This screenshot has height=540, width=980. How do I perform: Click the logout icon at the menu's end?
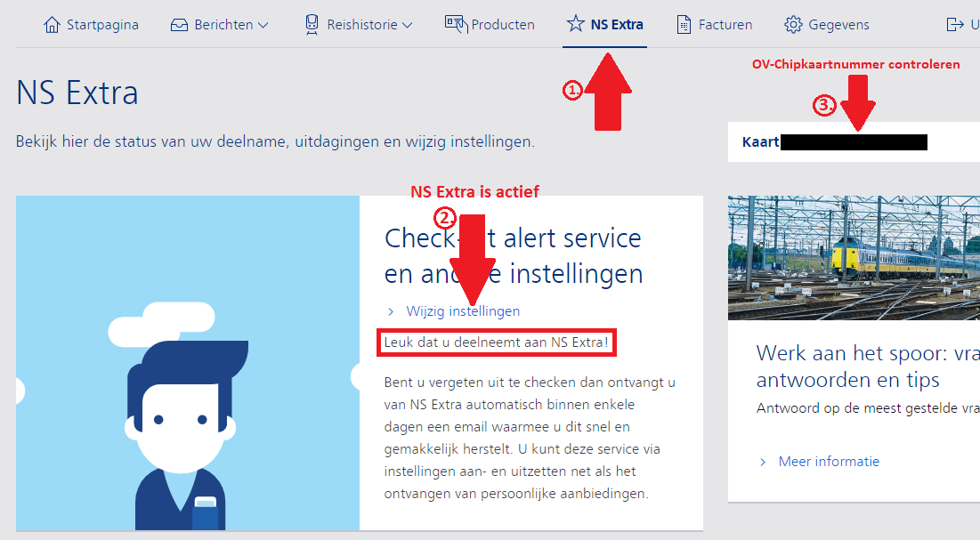pos(955,24)
